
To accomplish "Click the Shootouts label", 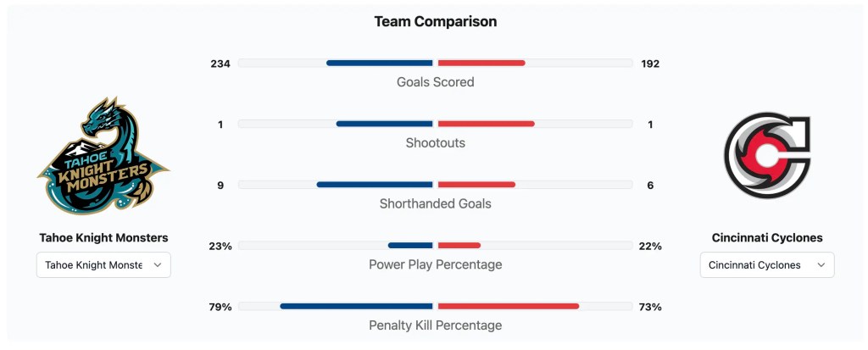I will [436, 143].
